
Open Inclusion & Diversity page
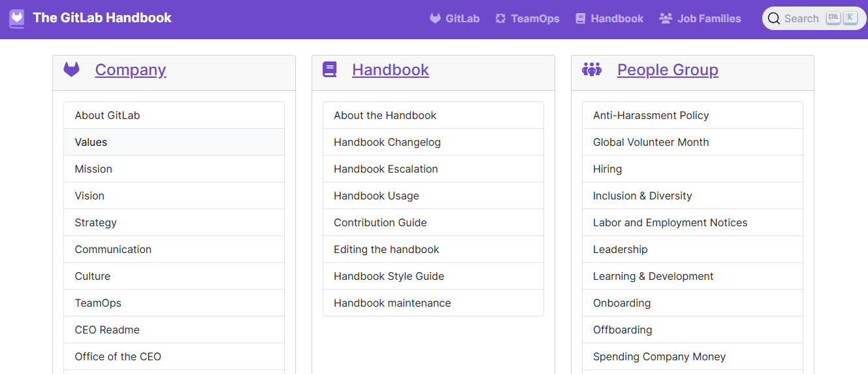click(x=692, y=195)
